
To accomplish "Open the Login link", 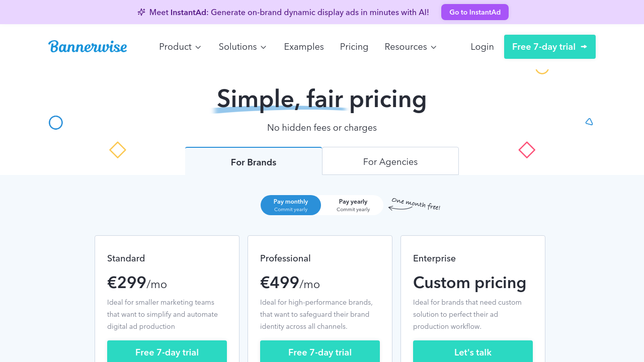I will coord(482,47).
